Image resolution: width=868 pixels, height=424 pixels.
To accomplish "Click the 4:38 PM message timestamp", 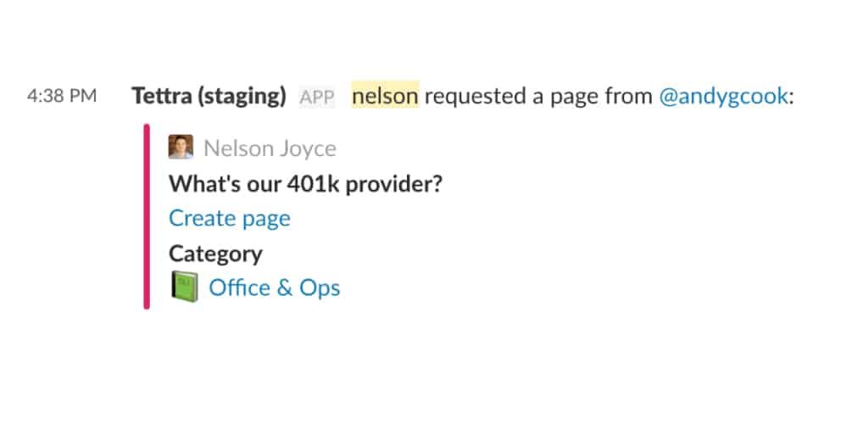I will pos(62,97).
